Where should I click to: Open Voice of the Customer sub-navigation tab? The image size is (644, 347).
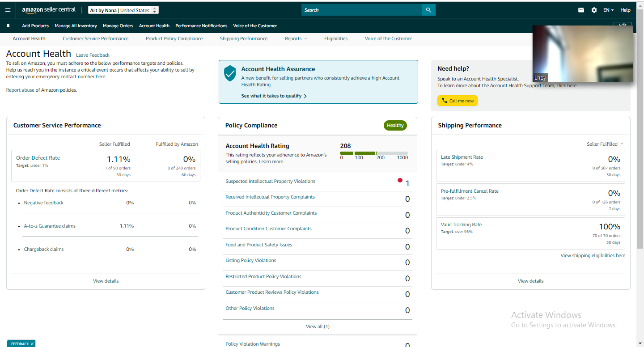pyautogui.click(x=388, y=38)
